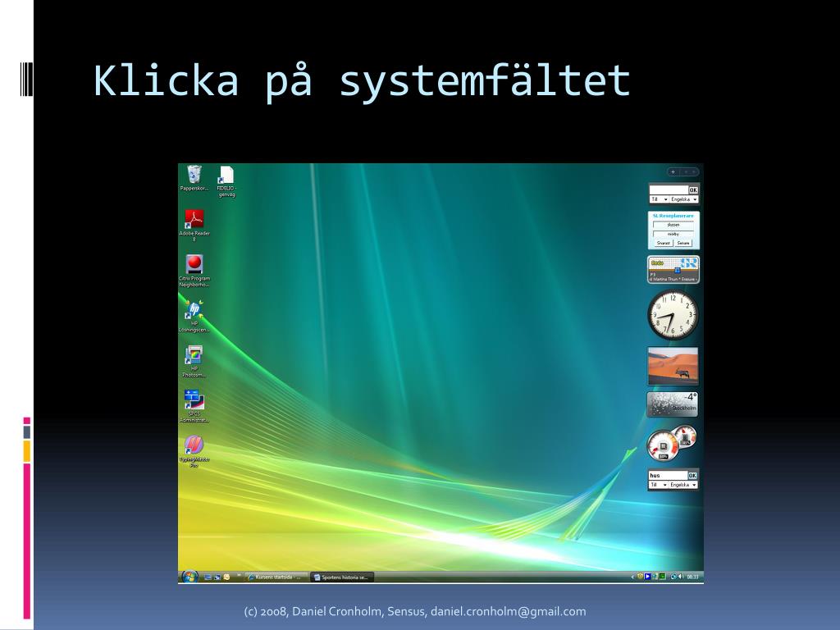
Task: Open the HP Photosmart desktop shortcut
Action: tap(194, 361)
